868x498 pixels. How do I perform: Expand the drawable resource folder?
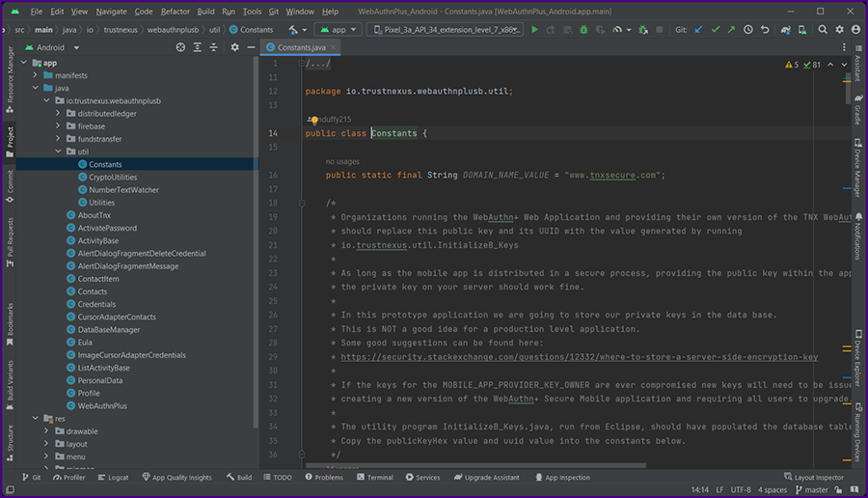45,431
